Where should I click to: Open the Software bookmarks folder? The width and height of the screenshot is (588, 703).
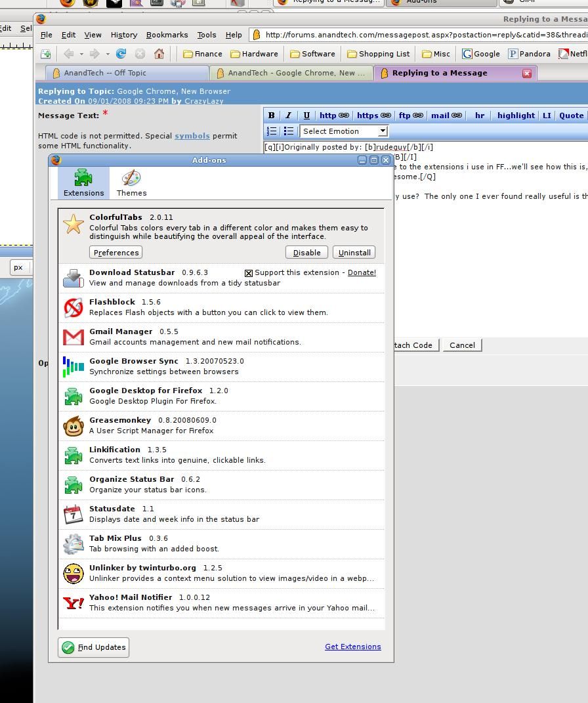coord(312,54)
